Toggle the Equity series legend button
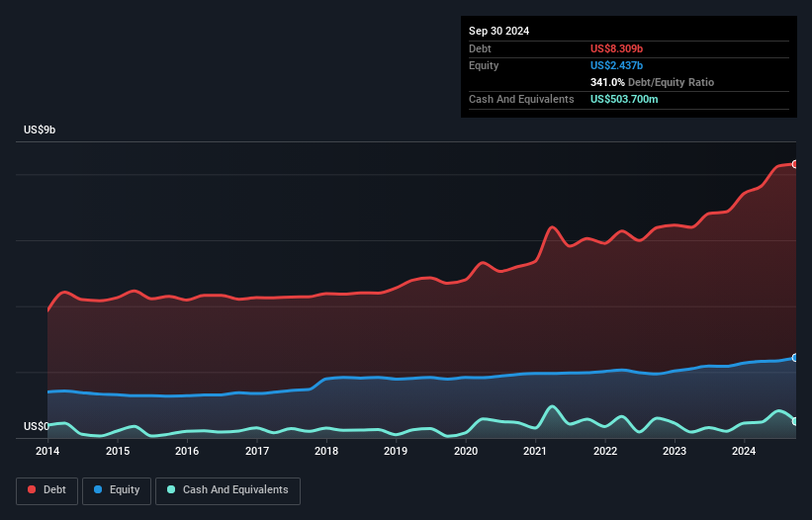812x520 pixels. pyautogui.click(x=117, y=490)
